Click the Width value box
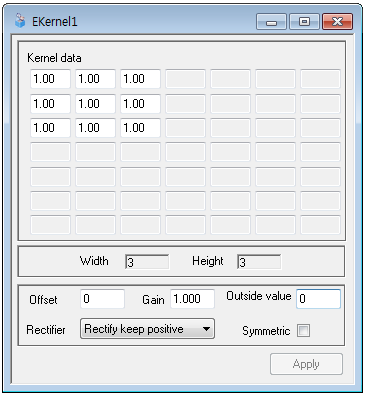This screenshot has width=365, height=395. (x=147, y=262)
